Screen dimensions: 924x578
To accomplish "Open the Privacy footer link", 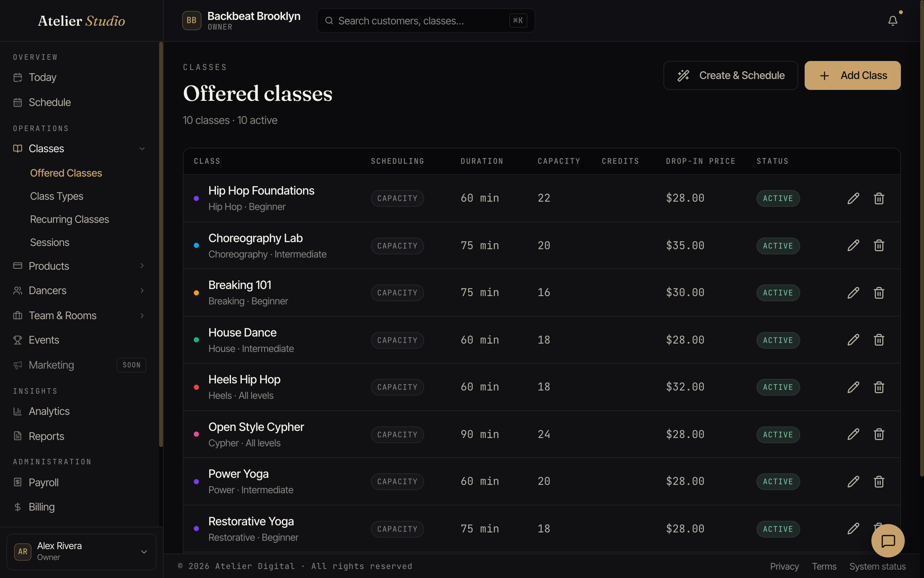I will click(x=784, y=566).
